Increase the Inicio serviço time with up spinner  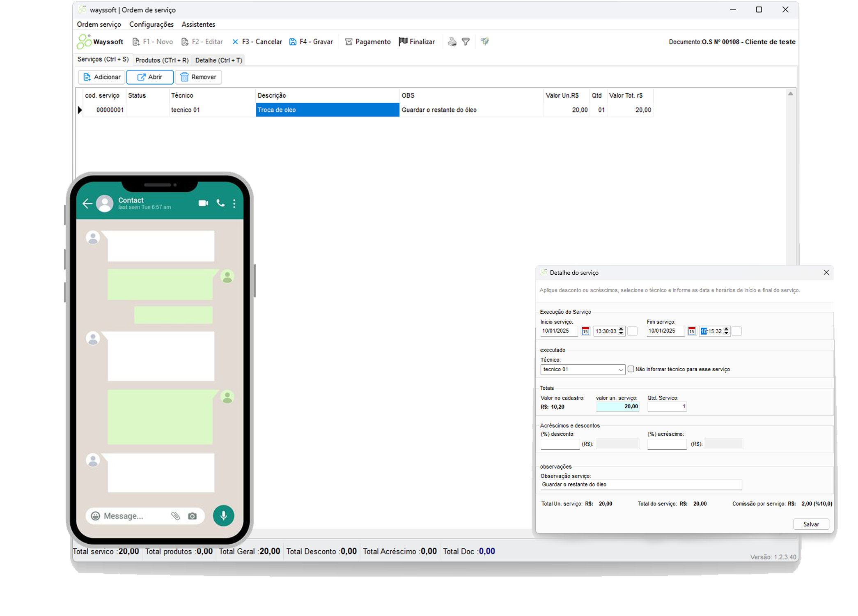tap(621, 329)
